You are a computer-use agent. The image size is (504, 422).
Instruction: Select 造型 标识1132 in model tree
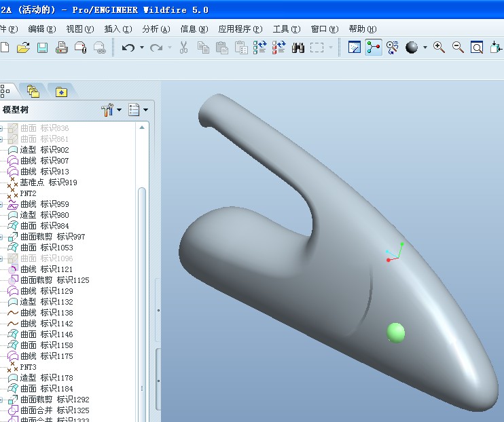pyautogui.click(x=40, y=302)
